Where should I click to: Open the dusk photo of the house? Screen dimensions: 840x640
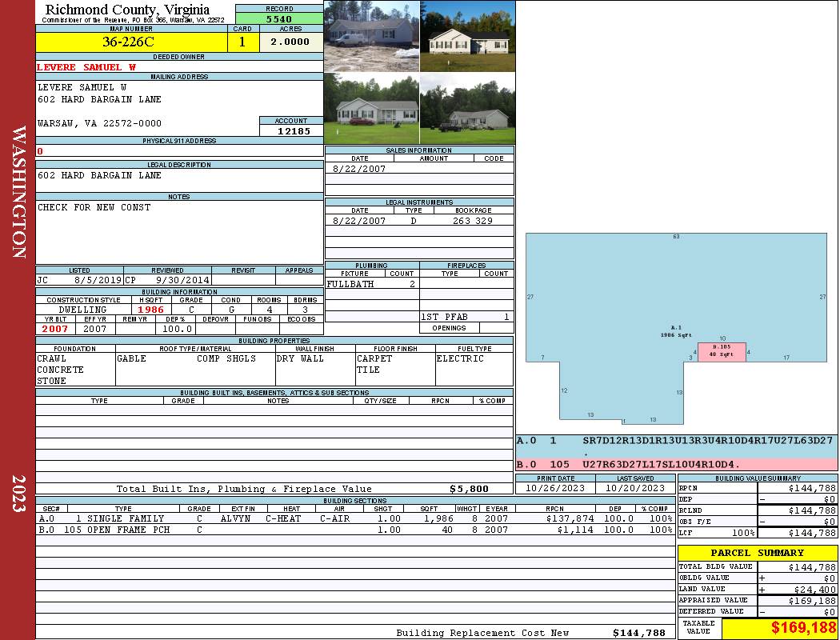pyautogui.click(x=467, y=36)
